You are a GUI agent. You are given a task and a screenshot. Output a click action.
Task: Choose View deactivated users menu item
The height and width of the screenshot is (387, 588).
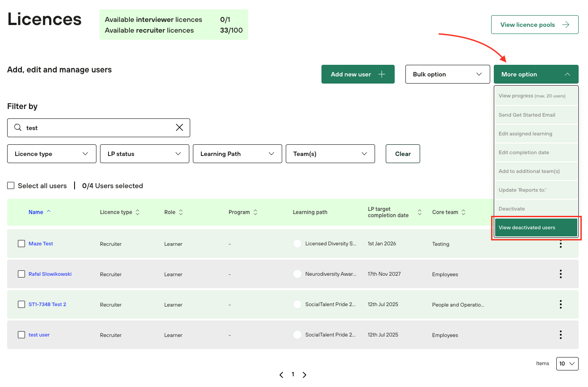(536, 227)
